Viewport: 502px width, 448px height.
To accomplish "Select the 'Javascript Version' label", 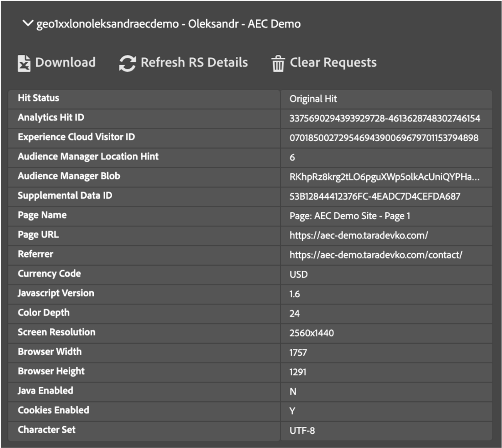I will click(56, 293).
